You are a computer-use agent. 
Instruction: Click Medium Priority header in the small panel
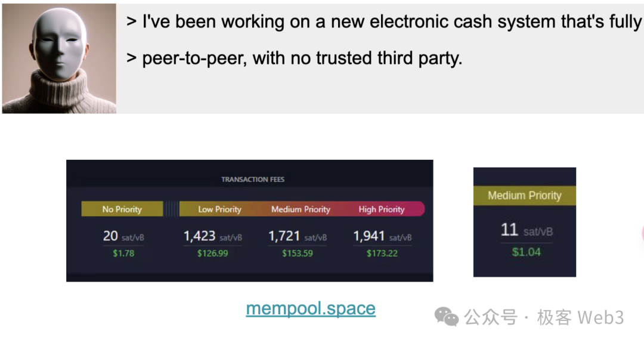[525, 196]
